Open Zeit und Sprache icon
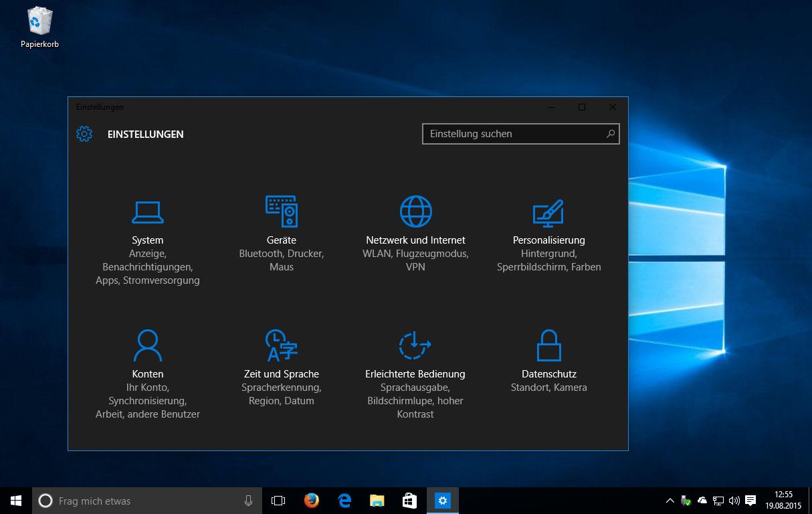This screenshot has height=514, width=812. pyautogui.click(x=282, y=345)
